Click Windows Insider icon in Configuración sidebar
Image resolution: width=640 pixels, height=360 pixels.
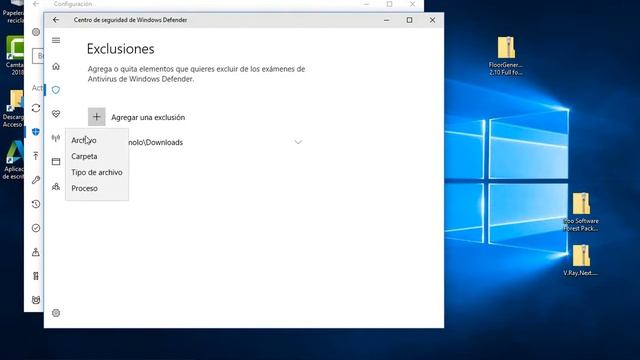(x=36, y=300)
